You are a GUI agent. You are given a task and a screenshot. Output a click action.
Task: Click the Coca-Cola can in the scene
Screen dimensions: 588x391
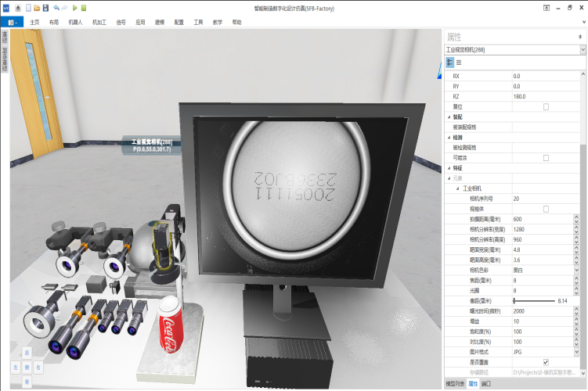171,325
